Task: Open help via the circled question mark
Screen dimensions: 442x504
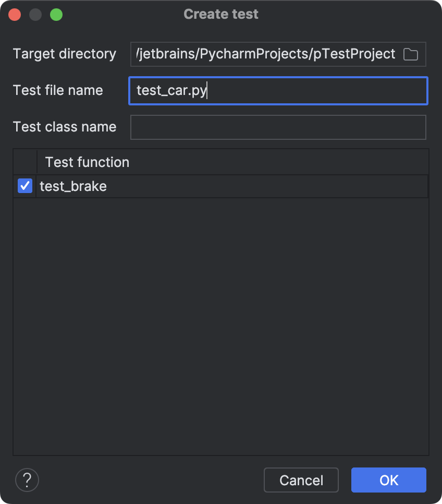Action: point(27,480)
